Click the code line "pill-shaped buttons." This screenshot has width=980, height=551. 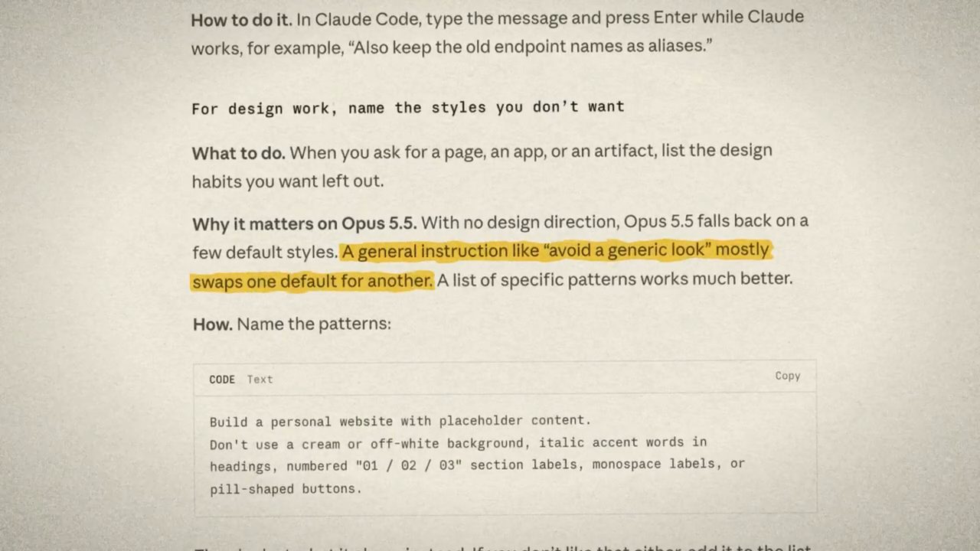pyautogui.click(x=286, y=488)
